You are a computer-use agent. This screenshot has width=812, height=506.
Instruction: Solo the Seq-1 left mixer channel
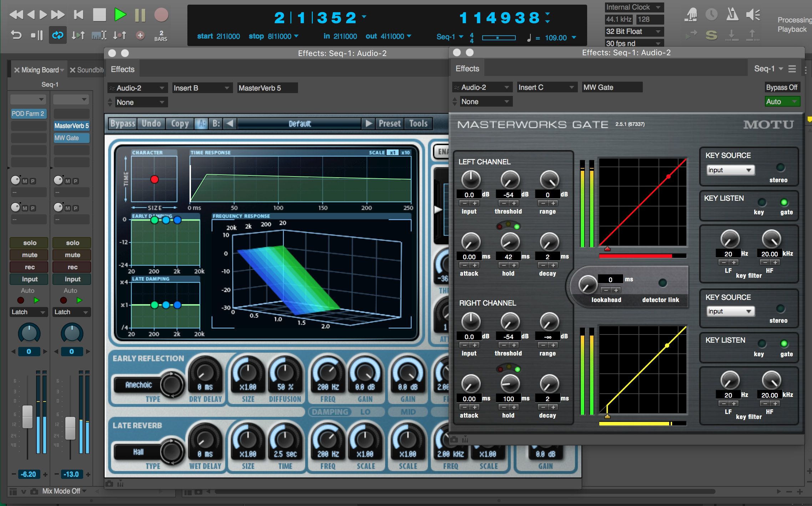(29, 243)
